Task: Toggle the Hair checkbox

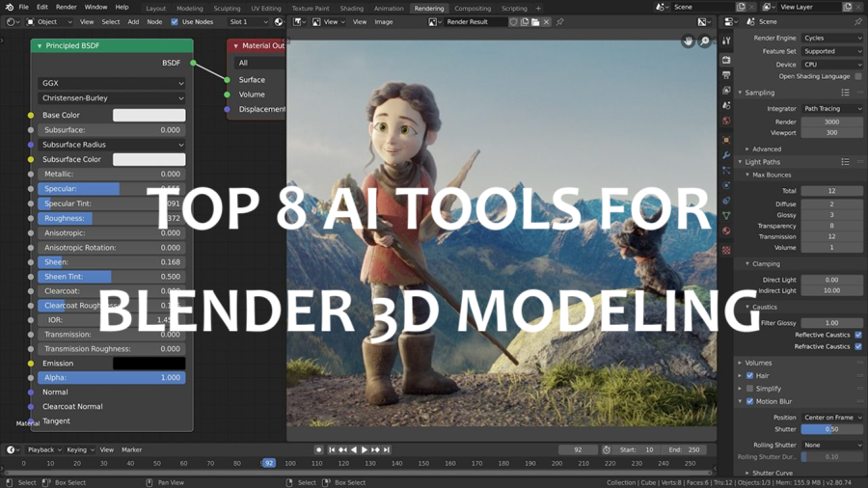Action: pyautogui.click(x=749, y=376)
